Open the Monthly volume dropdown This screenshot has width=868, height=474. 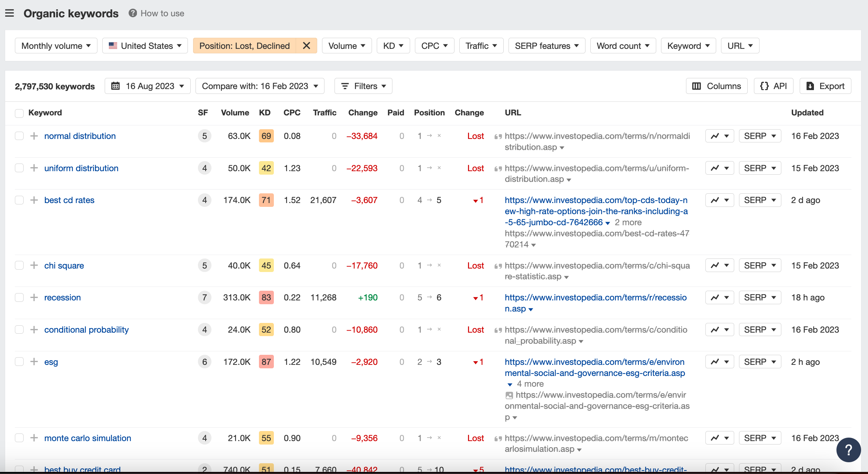click(x=56, y=46)
